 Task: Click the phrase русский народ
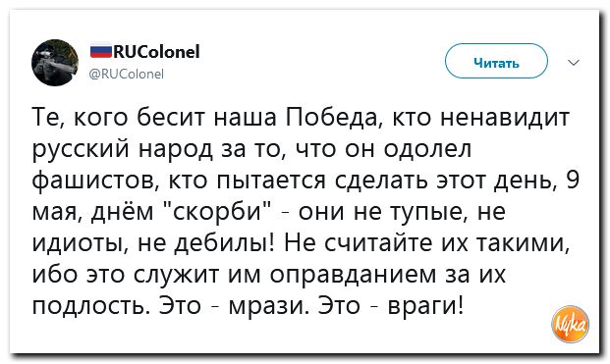[122, 150]
